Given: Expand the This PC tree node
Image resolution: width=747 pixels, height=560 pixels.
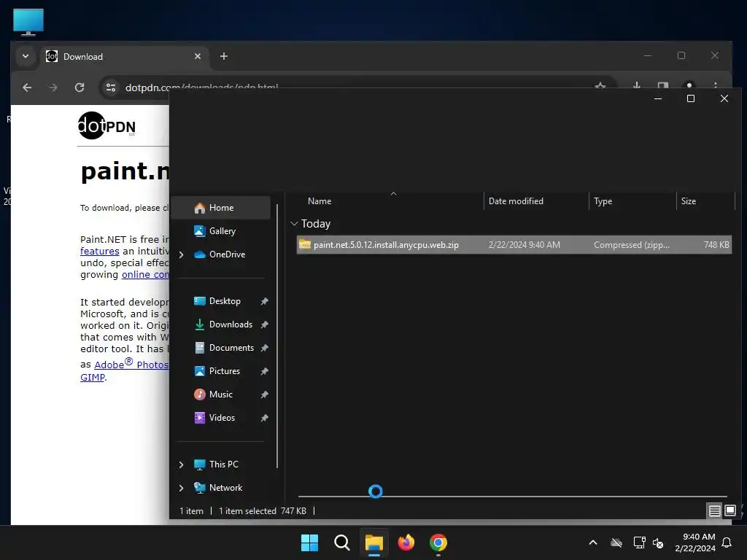Looking at the screenshot, I should (181, 464).
